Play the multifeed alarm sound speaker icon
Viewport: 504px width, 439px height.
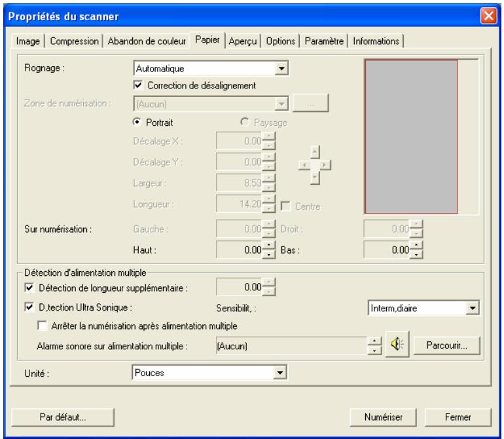397,344
